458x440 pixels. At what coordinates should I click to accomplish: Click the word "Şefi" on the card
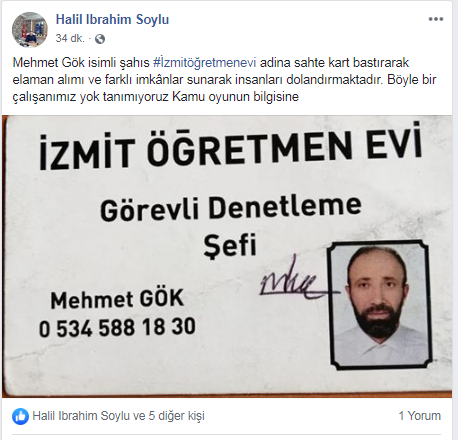[230, 246]
